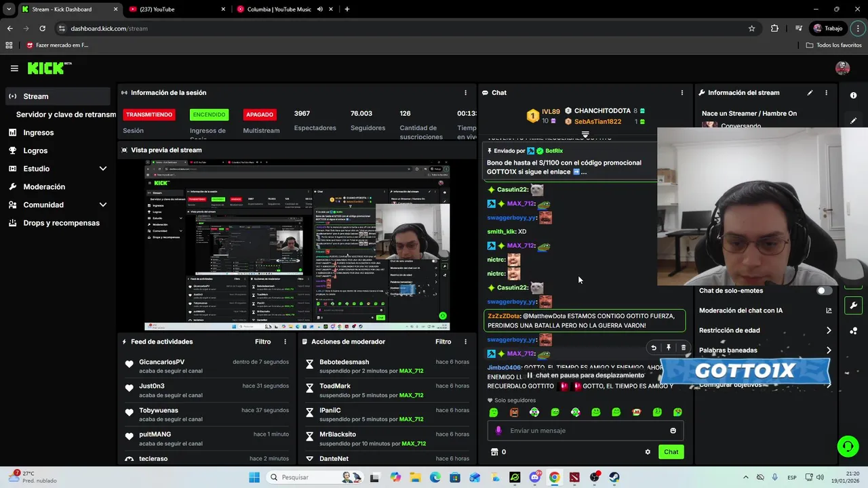868x488 pixels.
Task: Open chat settings gear icon
Action: [648, 452]
